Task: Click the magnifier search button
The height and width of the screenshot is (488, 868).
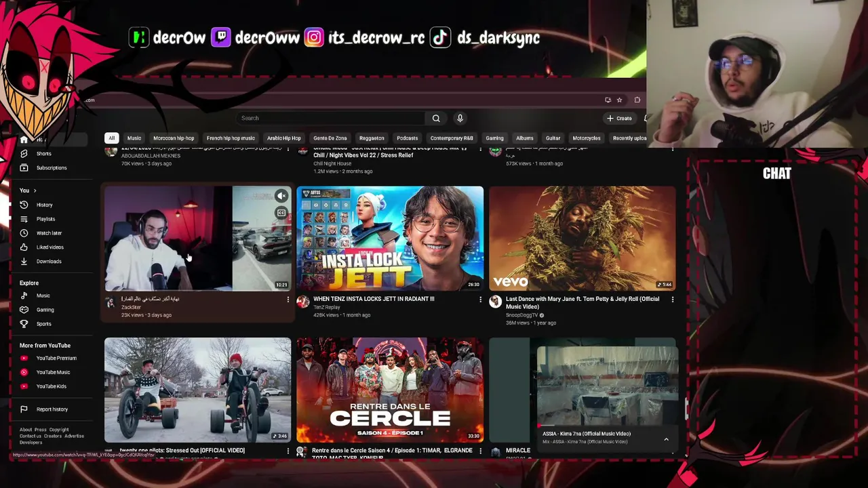Action: pyautogui.click(x=436, y=119)
